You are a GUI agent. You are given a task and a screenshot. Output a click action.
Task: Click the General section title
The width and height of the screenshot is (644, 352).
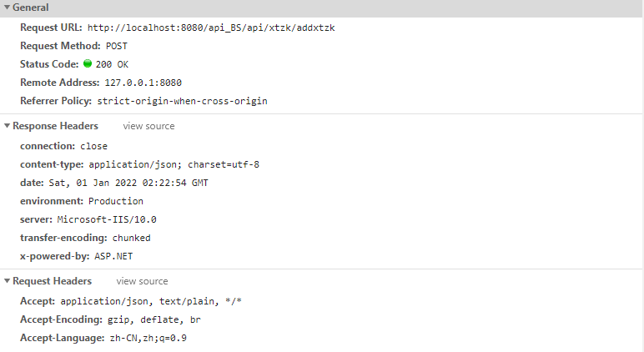coord(30,8)
